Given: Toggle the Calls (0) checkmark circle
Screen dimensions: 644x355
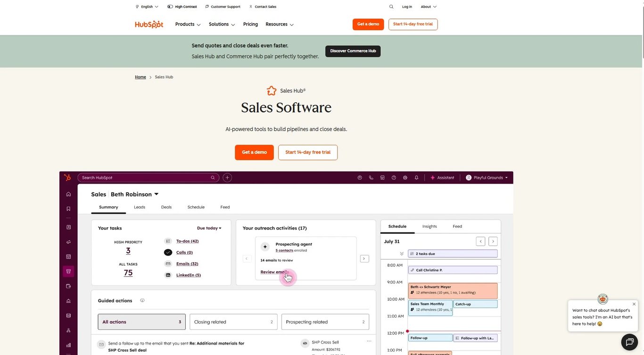Looking at the screenshot, I should 168,252.
